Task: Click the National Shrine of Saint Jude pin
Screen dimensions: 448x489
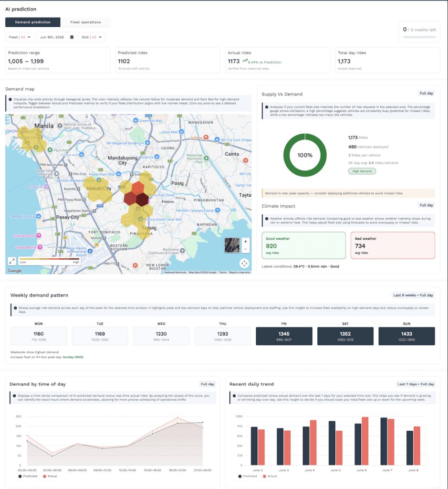Action: coord(60,126)
